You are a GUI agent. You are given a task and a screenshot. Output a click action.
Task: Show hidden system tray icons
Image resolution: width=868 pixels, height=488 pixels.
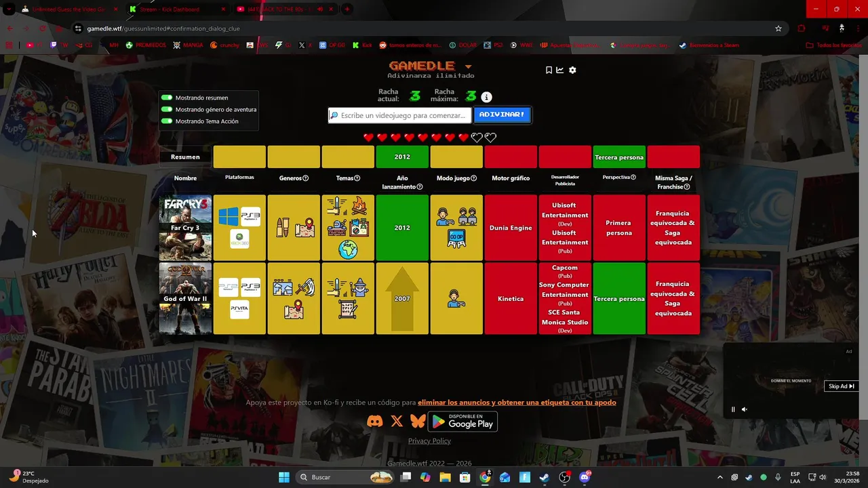pyautogui.click(x=720, y=477)
